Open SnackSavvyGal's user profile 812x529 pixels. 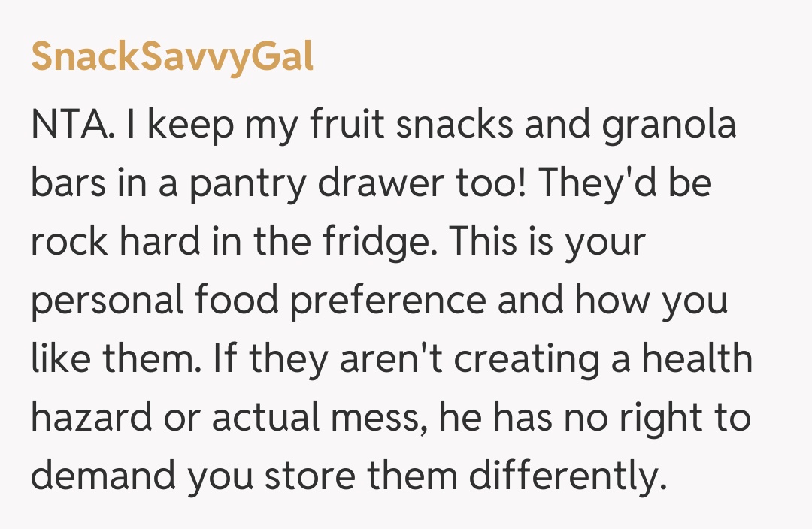tap(172, 58)
